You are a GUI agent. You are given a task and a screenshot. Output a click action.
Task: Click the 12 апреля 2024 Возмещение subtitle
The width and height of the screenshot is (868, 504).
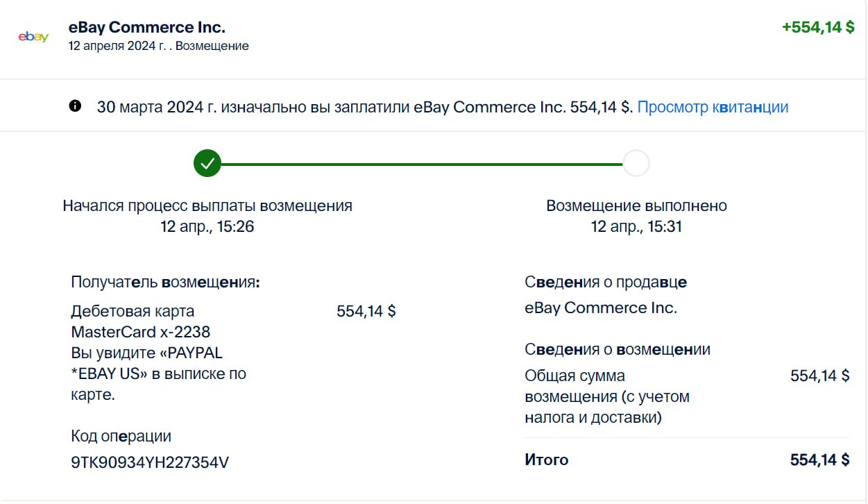tap(158, 46)
